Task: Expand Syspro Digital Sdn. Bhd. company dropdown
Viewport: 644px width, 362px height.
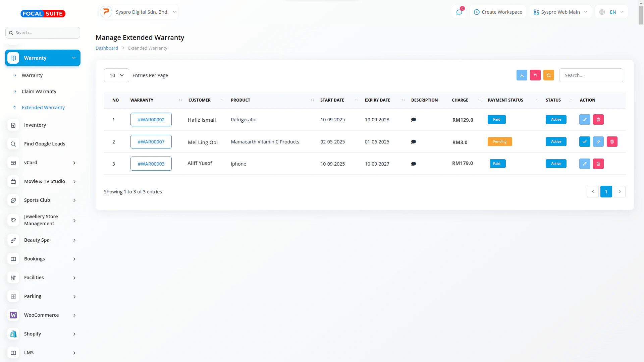Action: [139, 12]
